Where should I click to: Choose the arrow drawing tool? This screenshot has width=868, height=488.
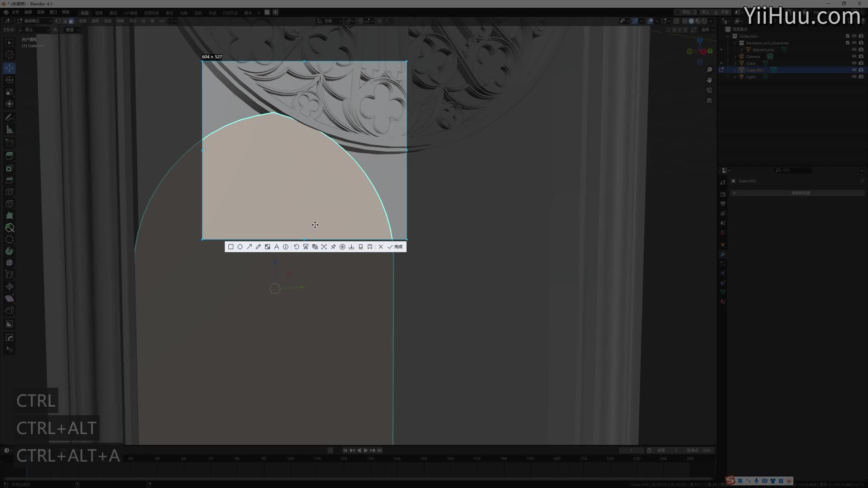249,247
